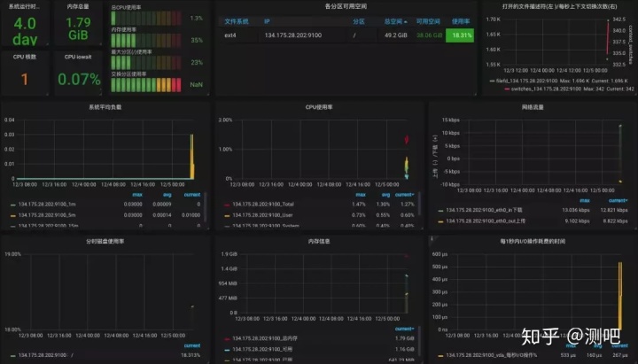638x364 pixels.
Task: Sort disk usage legend by current
Action: pyautogui.click(x=192, y=345)
